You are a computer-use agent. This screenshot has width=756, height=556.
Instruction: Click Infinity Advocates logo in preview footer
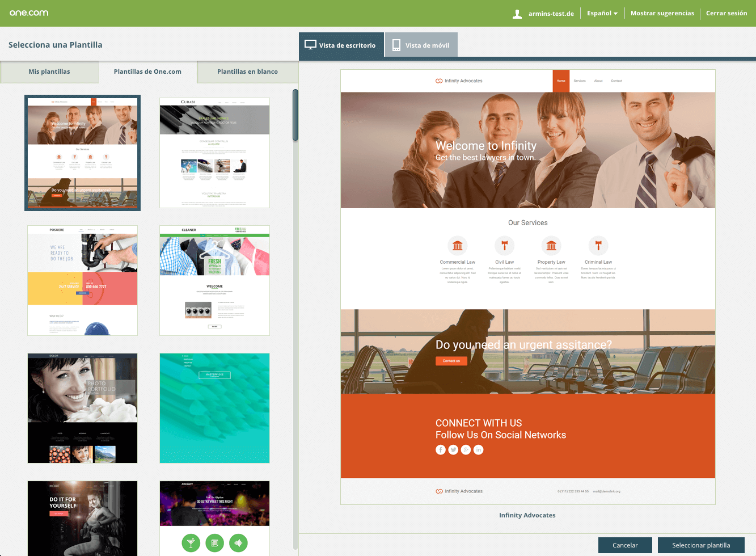coord(459,491)
